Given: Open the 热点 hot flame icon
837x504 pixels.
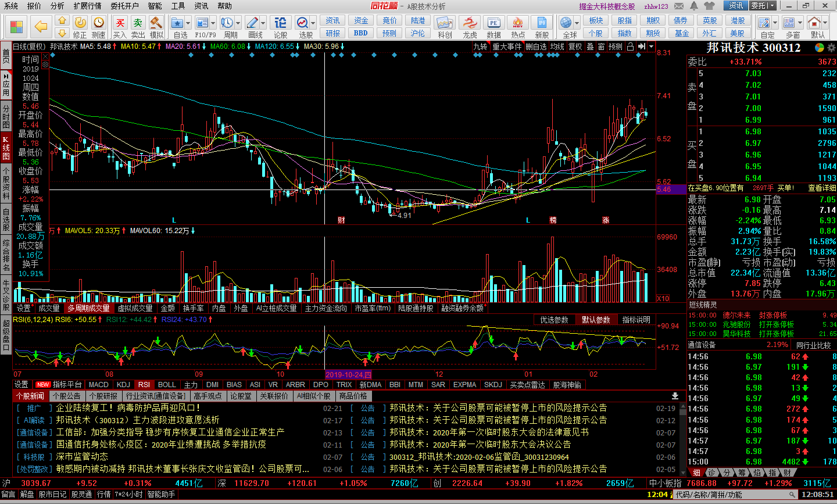Looking at the screenshot, I should 517,22.
